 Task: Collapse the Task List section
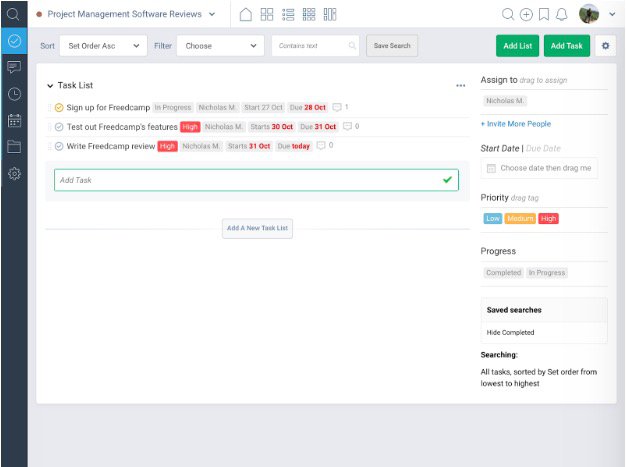click(50, 85)
